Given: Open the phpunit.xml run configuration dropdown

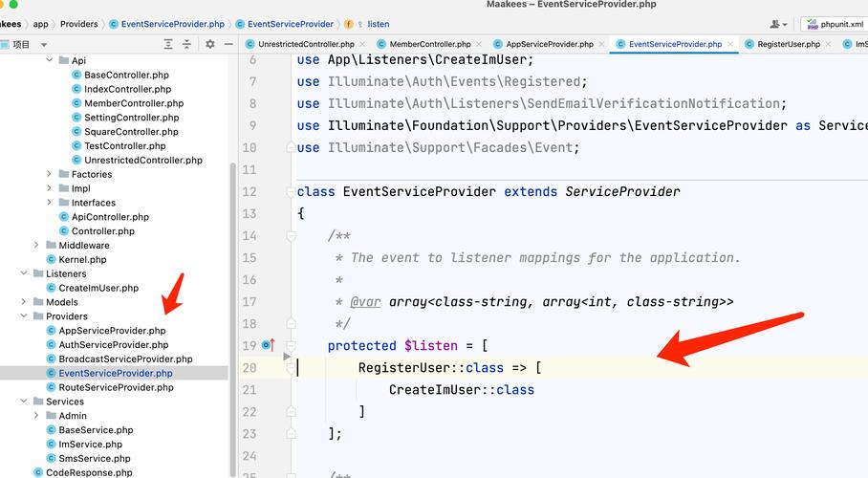Looking at the screenshot, I should [834, 24].
